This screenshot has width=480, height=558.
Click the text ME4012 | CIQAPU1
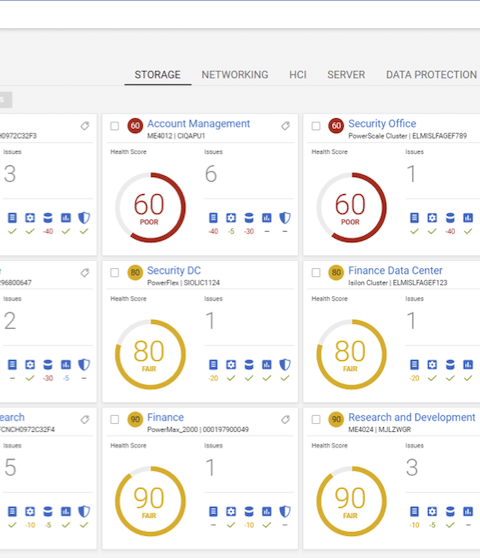coord(176,136)
